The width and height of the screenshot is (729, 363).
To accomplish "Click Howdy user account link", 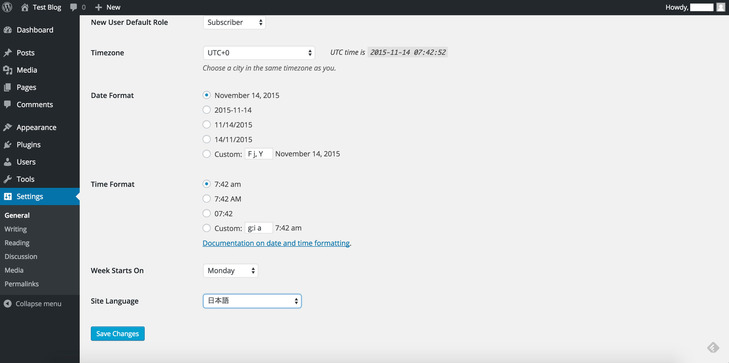I will pos(690,7).
